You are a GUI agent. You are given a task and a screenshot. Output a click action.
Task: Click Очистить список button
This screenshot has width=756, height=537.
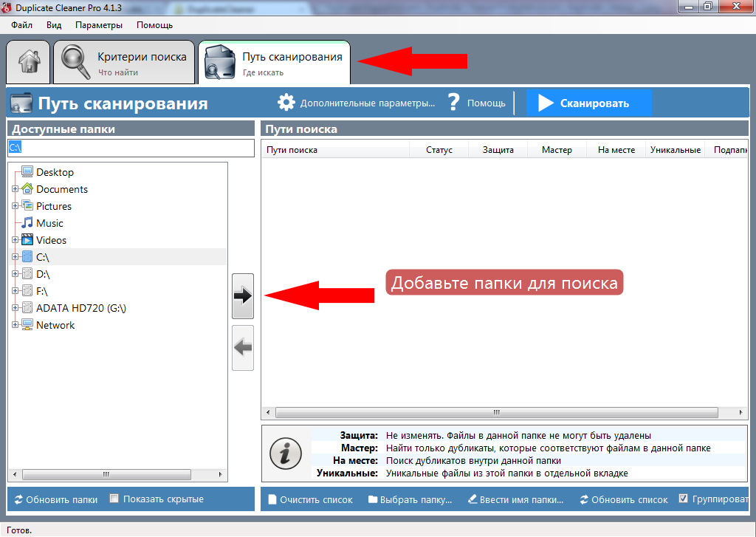[x=309, y=499]
